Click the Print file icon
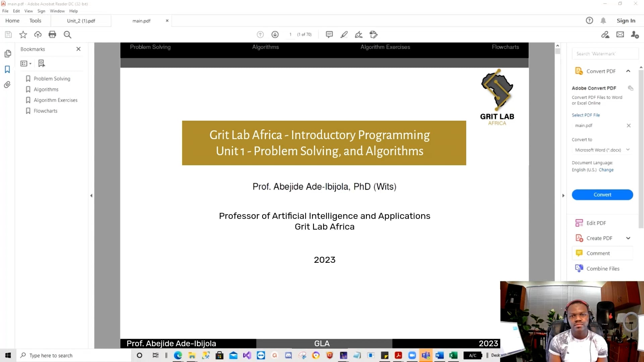Image resolution: width=644 pixels, height=362 pixels. (x=52, y=35)
